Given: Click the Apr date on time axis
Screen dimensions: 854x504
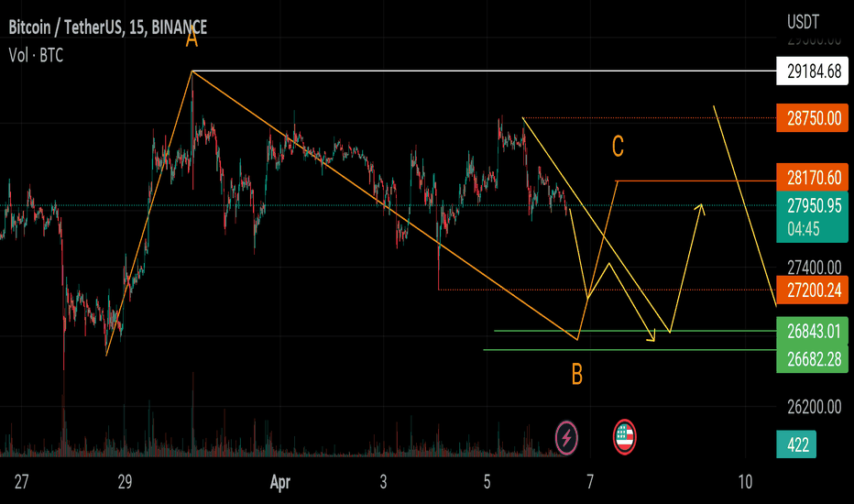Looking at the screenshot, I should pyautogui.click(x=280, y=482).
